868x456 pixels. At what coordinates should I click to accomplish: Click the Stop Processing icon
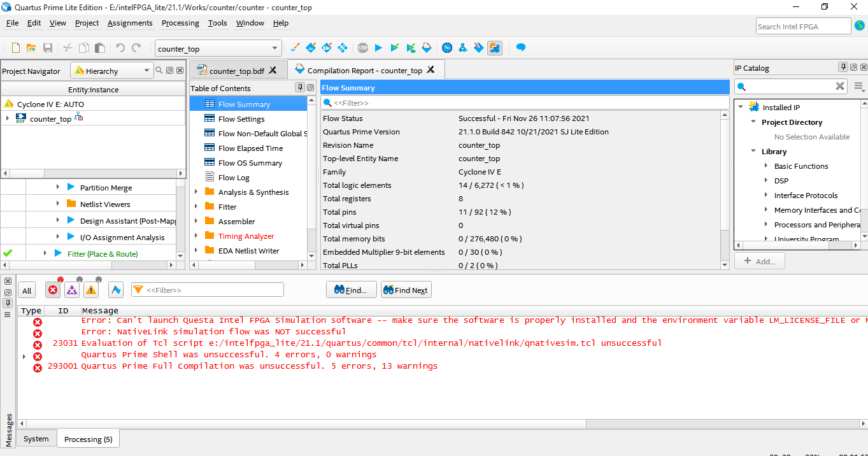pos(362,48)
